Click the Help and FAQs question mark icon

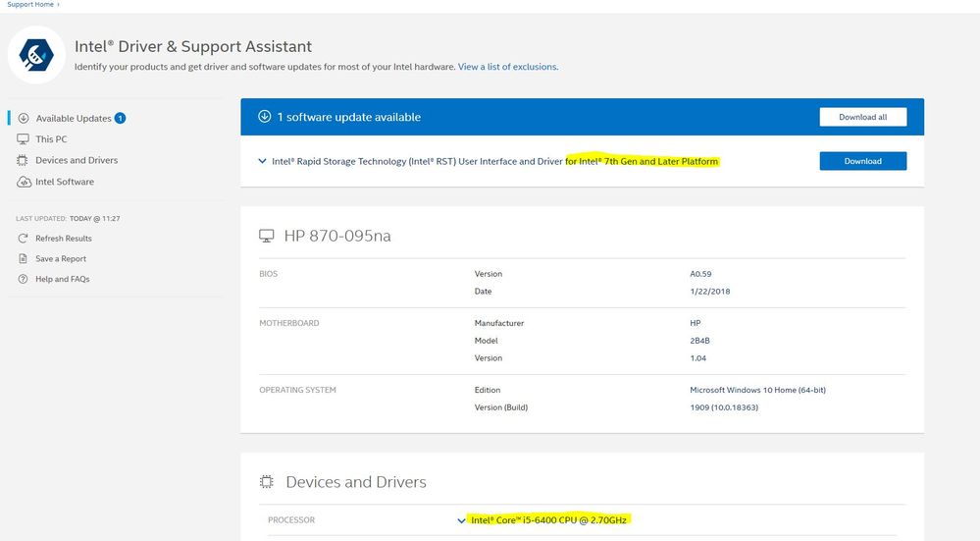(24, 279)
